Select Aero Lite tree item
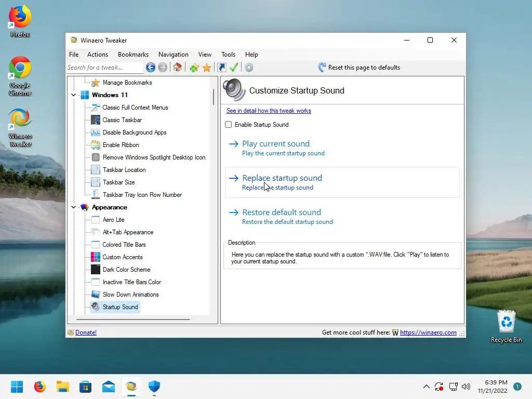Viewport: 532px width, 399px height. click(114, 220)
